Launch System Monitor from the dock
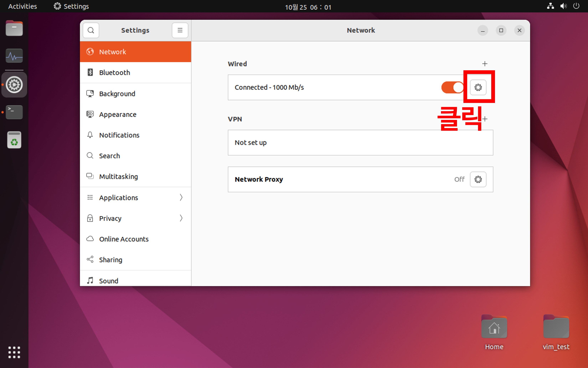The width and height of the screenshot is (588, 368). tap(14, 56)
